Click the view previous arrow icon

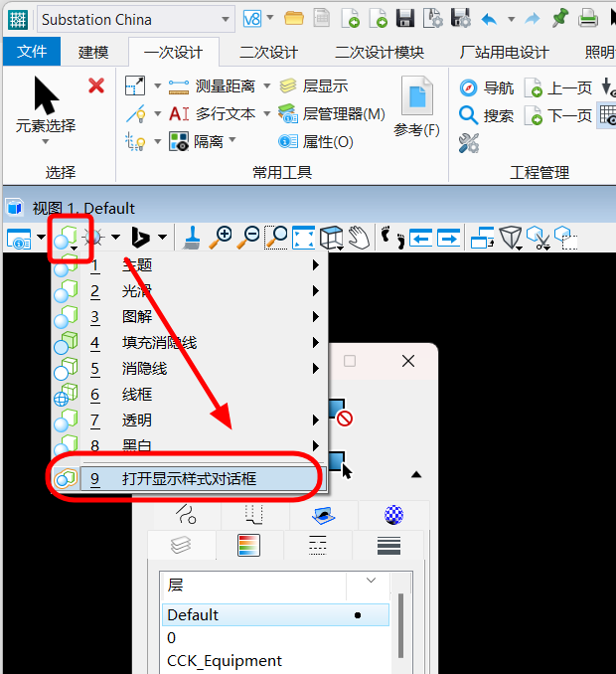pyautogui.click(x=420, y=238)
